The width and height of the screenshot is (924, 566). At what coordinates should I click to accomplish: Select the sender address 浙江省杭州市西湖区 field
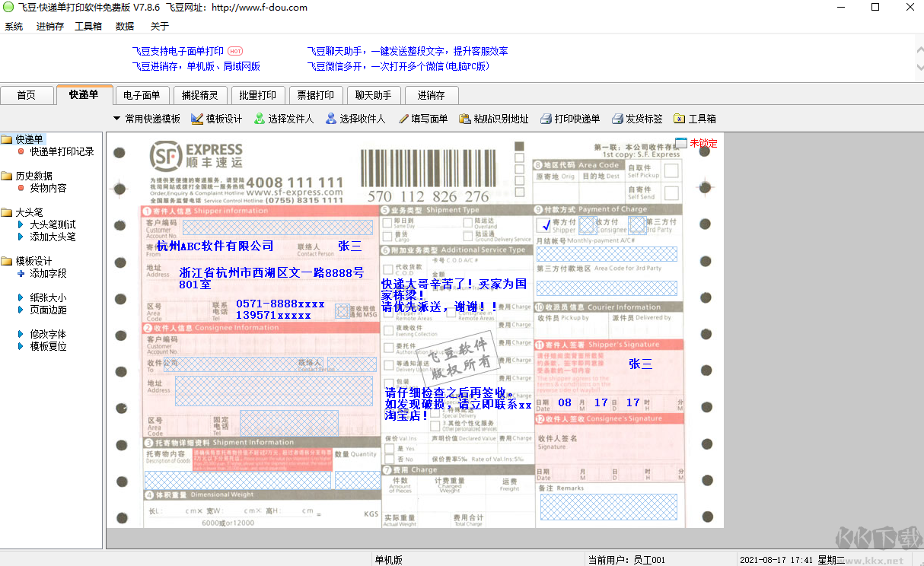pyautogui.click(x=272, y=278)
